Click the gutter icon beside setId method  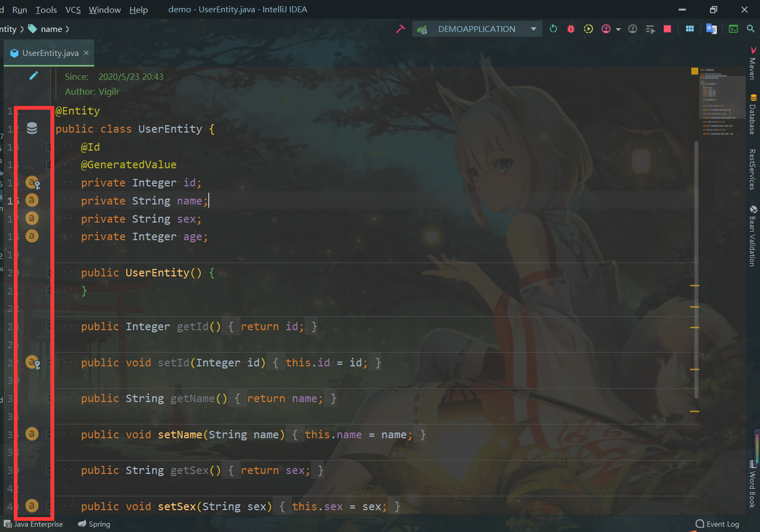(x=32, y=363)
